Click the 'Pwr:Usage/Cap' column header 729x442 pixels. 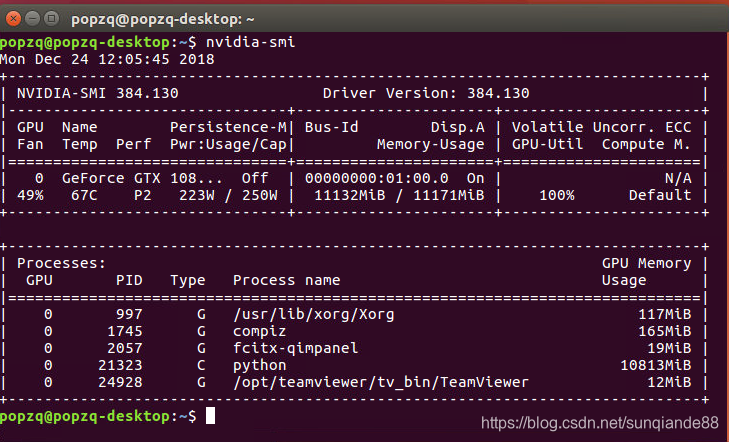click(x=228, y=145)
